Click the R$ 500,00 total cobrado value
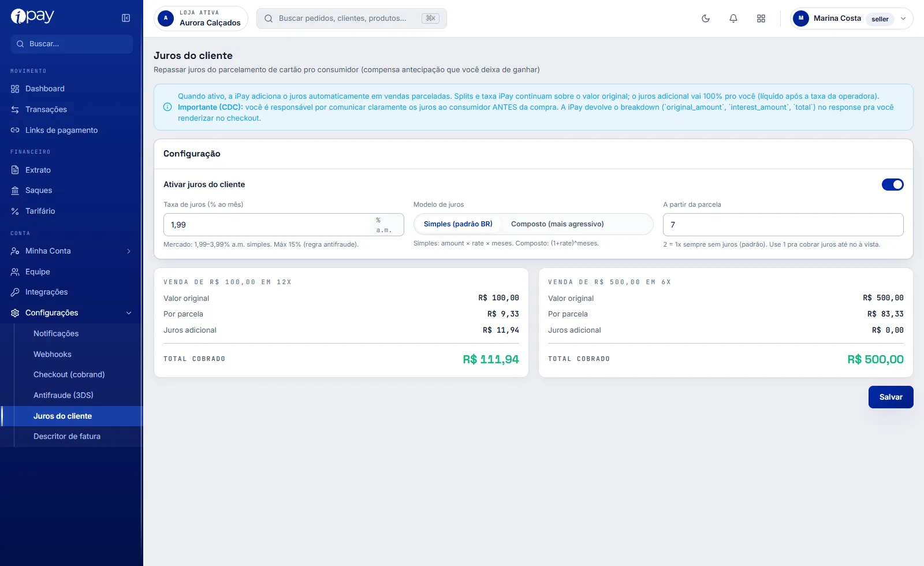The image size is (924, 566). (875, 359)
